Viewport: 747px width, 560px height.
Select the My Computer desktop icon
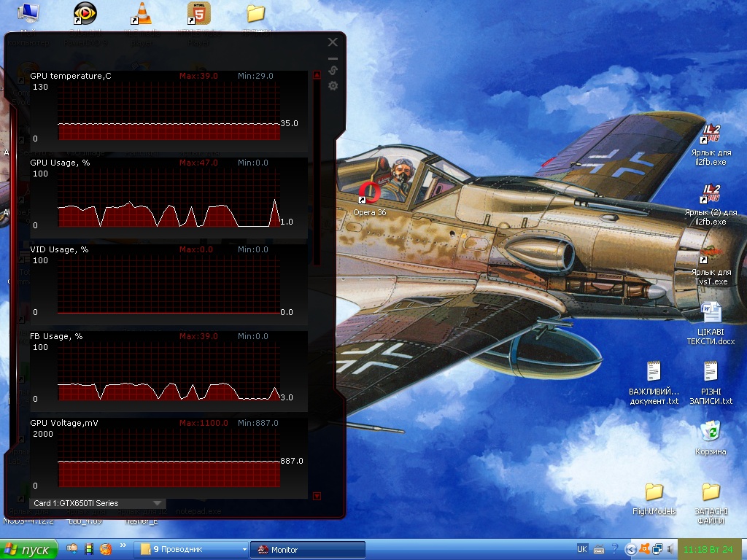click(x=28, y=13)
